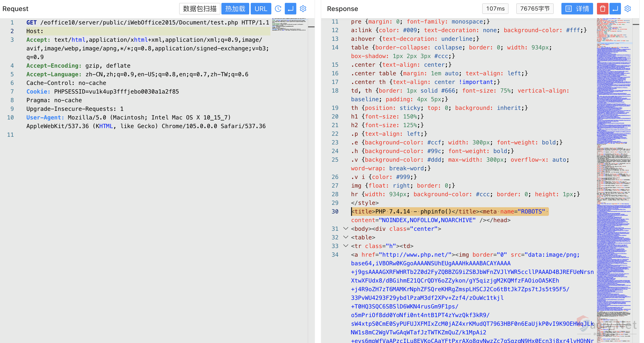Collapse the tr class h fold arrow
This screenshot has width=644, height=343.
346,246
